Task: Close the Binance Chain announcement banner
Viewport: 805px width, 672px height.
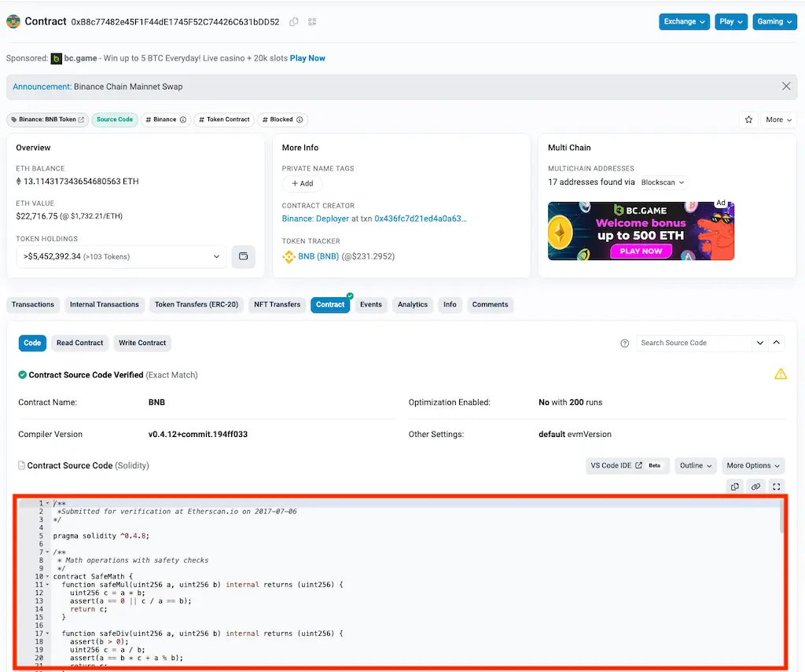Action: click(x=786, y=86)
